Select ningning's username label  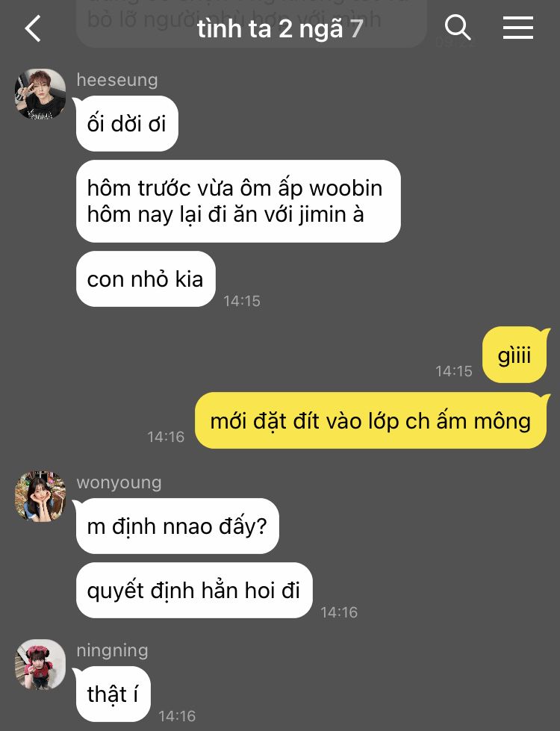coord(112,650)
